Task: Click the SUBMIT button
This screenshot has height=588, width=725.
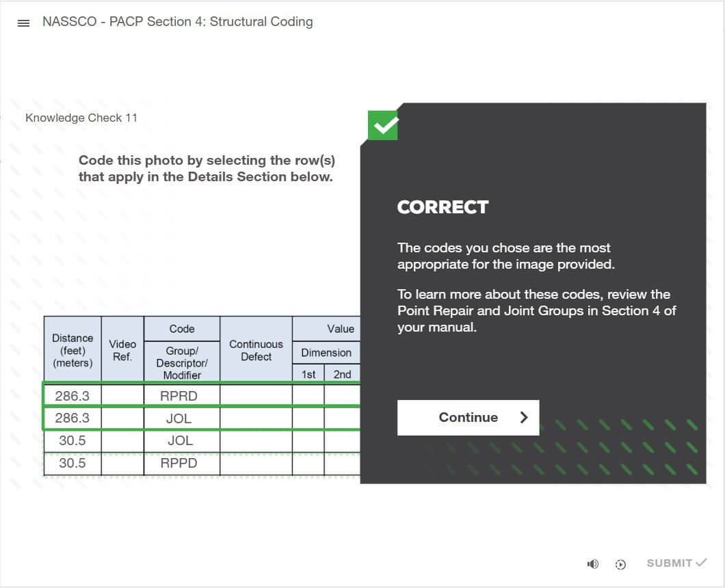Action: click(x=676, y=563)
